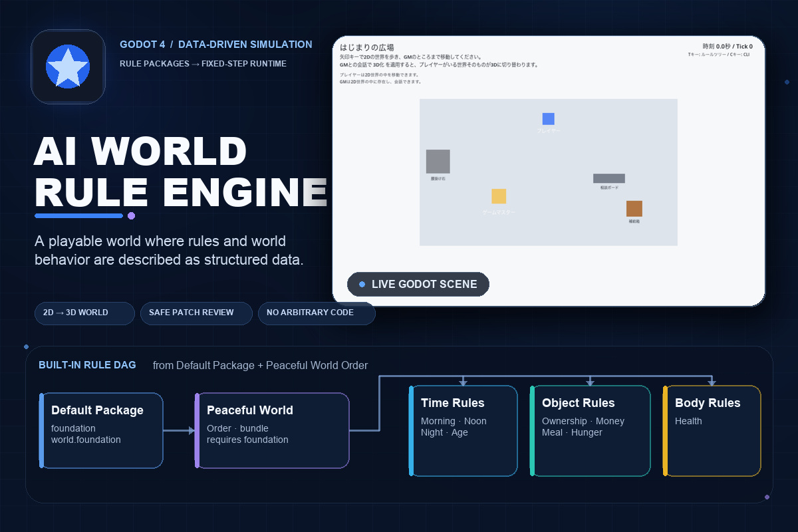Click the large gray stone block
Screen dimensions: 798x532
coord(438,162)
